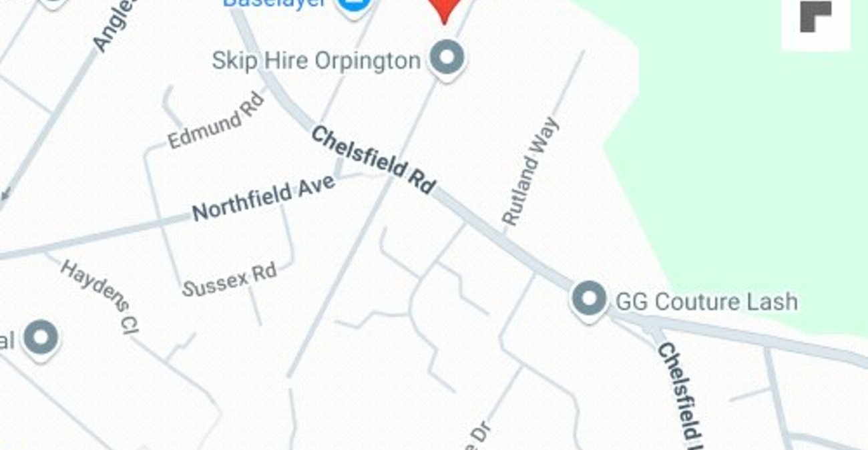
Task: Click the Edmund Rd street label
Action: pos(216,121)
